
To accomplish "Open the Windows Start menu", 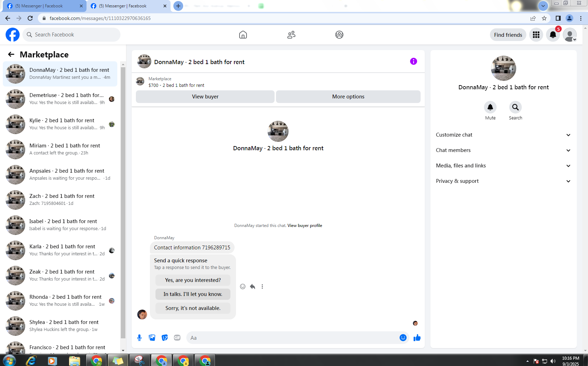I will (9, 360).
